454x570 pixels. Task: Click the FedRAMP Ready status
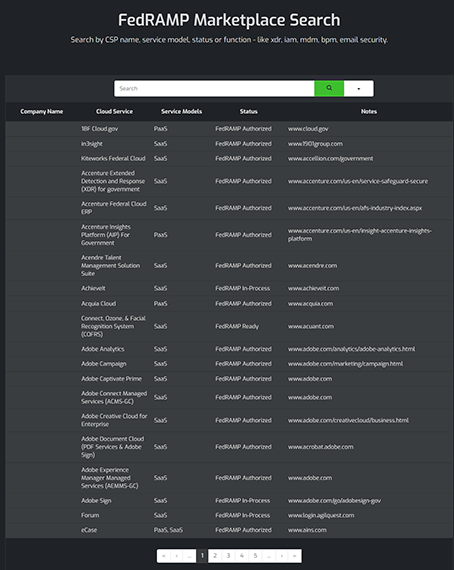[x=237, y=326]
